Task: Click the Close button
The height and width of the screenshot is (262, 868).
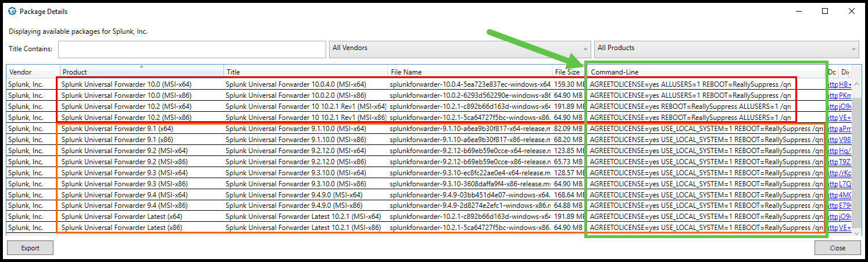Action: tap(838, 248)
